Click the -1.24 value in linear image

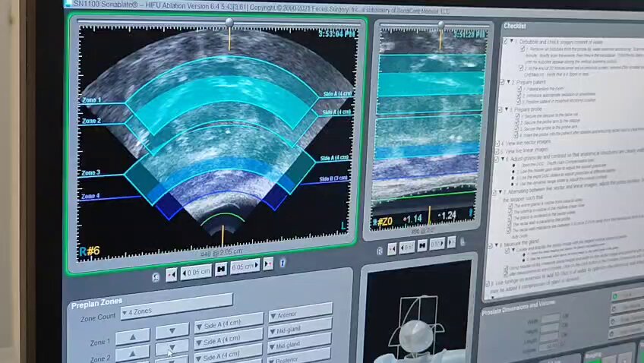pos(447,216)
